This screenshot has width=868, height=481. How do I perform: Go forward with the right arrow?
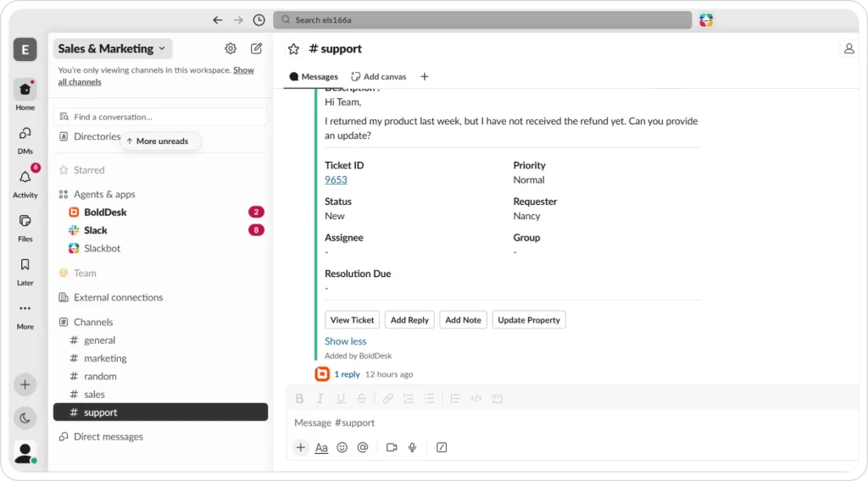click(238, 20)
